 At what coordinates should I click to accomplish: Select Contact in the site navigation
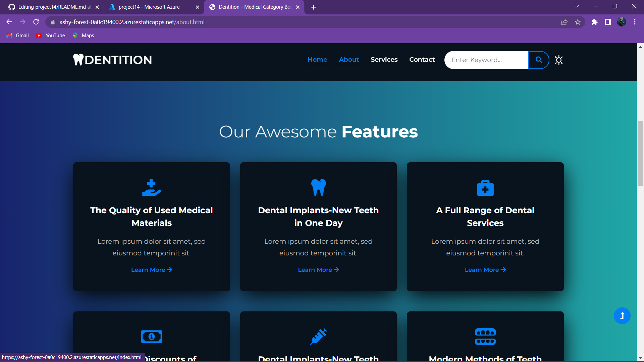pyautogui.click(x=422, y=59)
